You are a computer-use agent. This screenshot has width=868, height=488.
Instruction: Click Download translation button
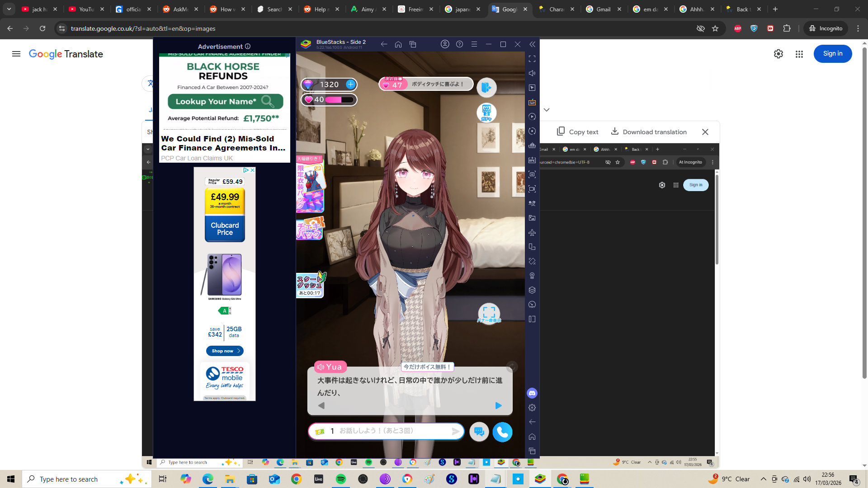(649, 131)
